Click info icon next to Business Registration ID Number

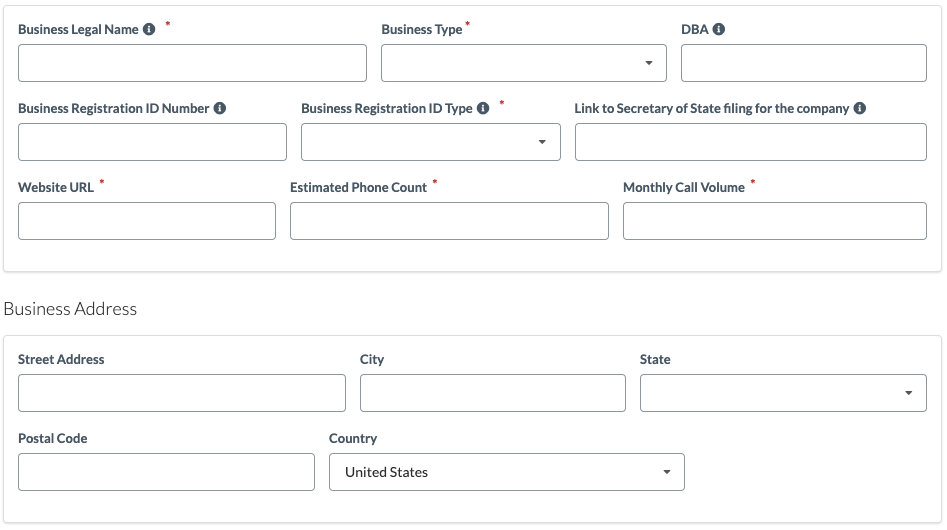220,108
